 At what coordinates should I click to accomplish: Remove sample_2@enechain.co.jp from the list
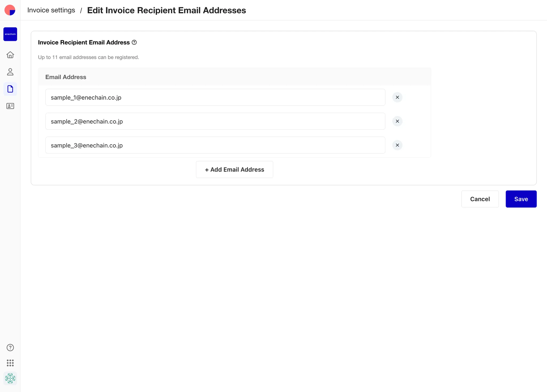point(397,121)
